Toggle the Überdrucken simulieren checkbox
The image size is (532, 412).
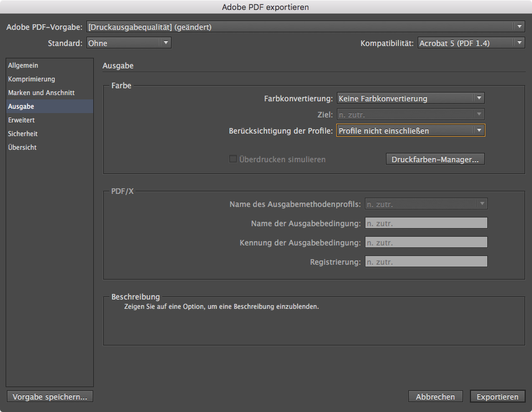click(232, 159)
